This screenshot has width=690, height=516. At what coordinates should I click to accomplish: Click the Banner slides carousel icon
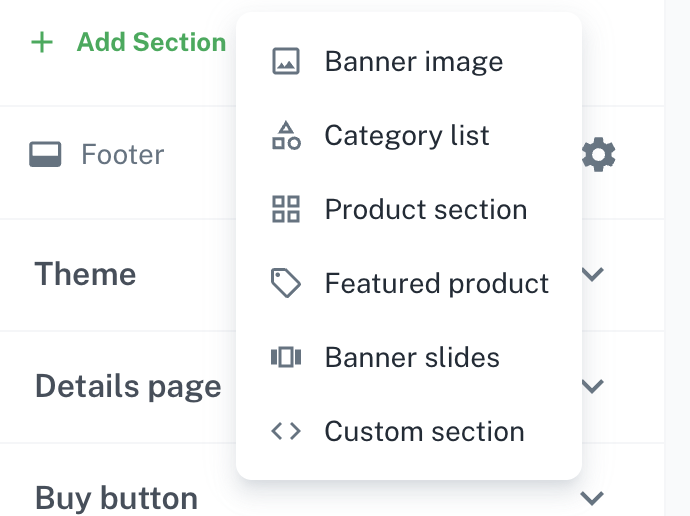(286, 358)
